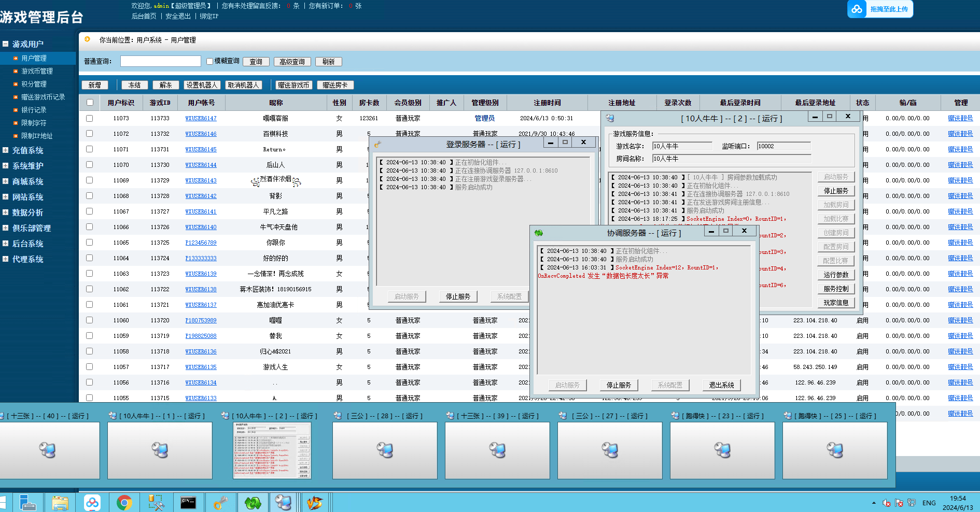Click the orange breadcrumb arrow icon
The height and width of the screenshot is (512, 980).
87,39
